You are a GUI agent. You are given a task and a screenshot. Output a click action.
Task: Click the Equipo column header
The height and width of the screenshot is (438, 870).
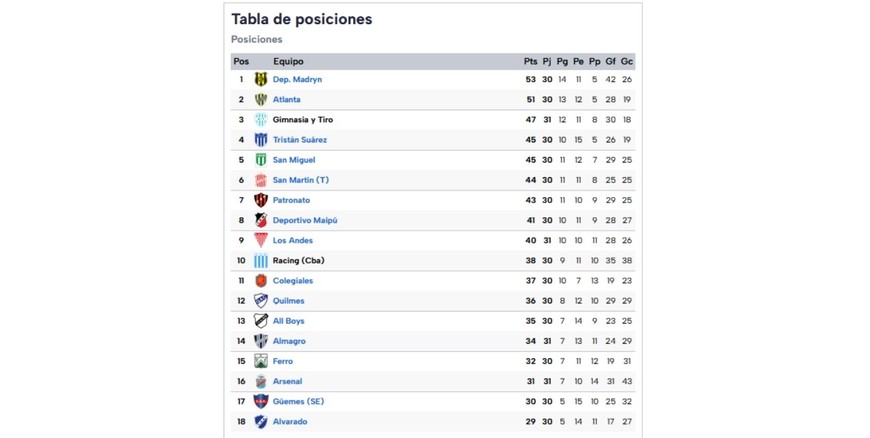pos(288,61)
